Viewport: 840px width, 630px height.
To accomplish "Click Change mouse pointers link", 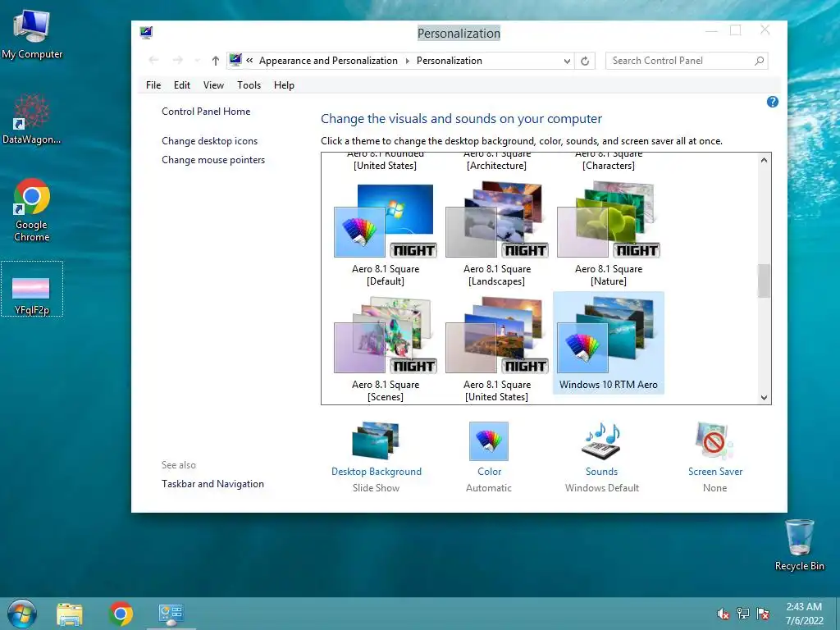I will 213,160.
